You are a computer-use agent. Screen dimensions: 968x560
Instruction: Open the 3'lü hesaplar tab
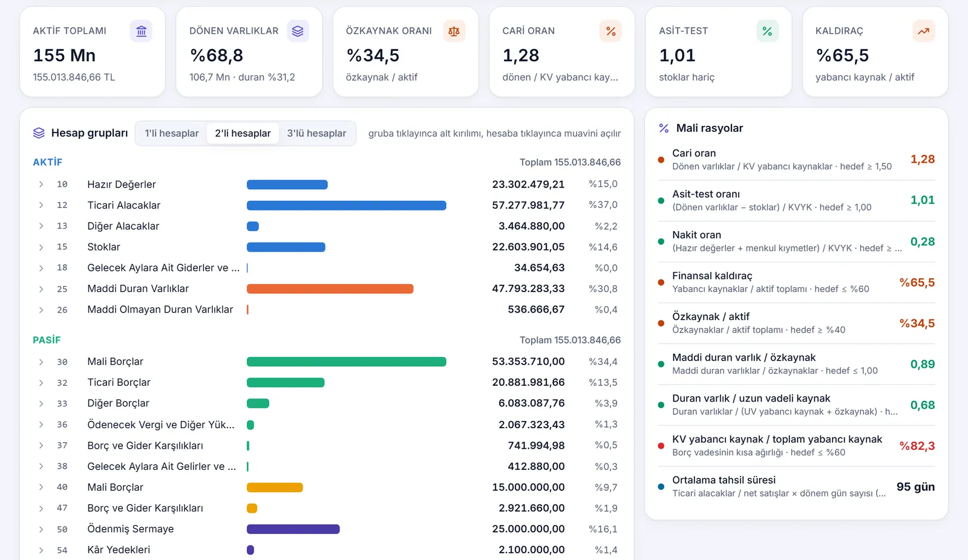[x=316, y=133]
